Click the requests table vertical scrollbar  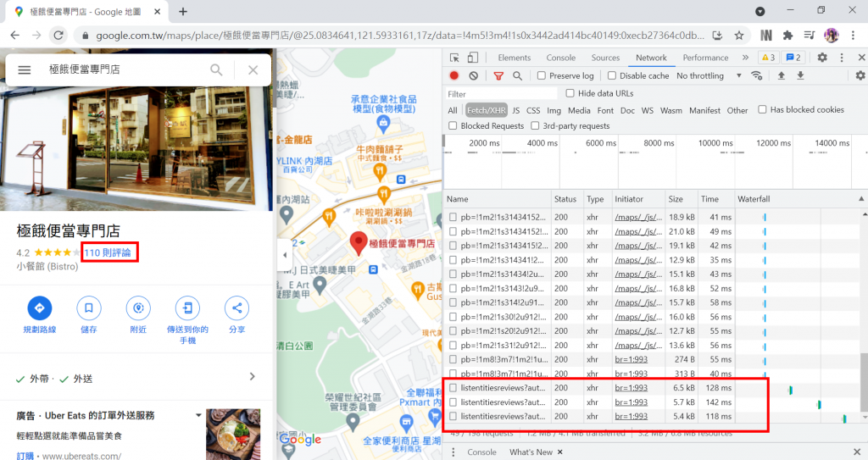pyautogui.click(x=864, y=382)
